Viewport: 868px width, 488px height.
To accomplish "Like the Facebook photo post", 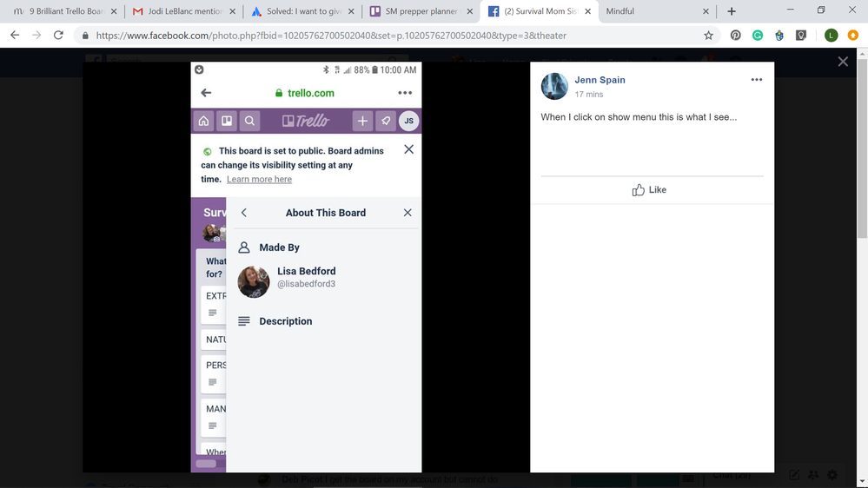I will 649,190.
